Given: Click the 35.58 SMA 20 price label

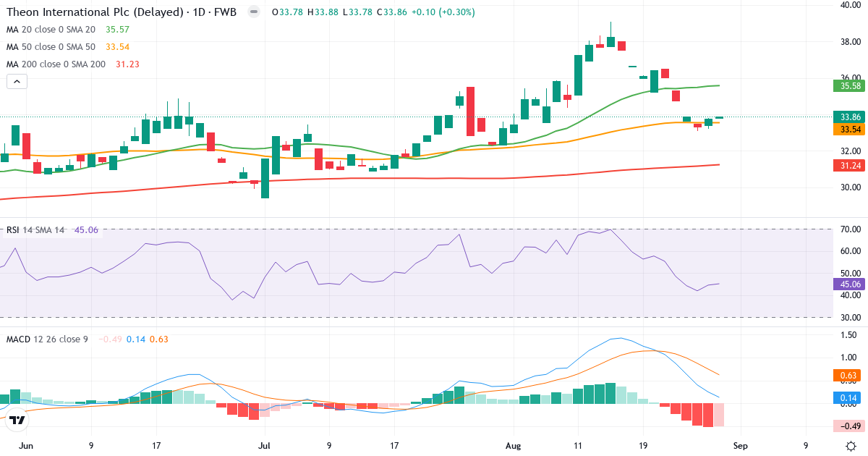Looking at the screenshot, I should (848, 86).
